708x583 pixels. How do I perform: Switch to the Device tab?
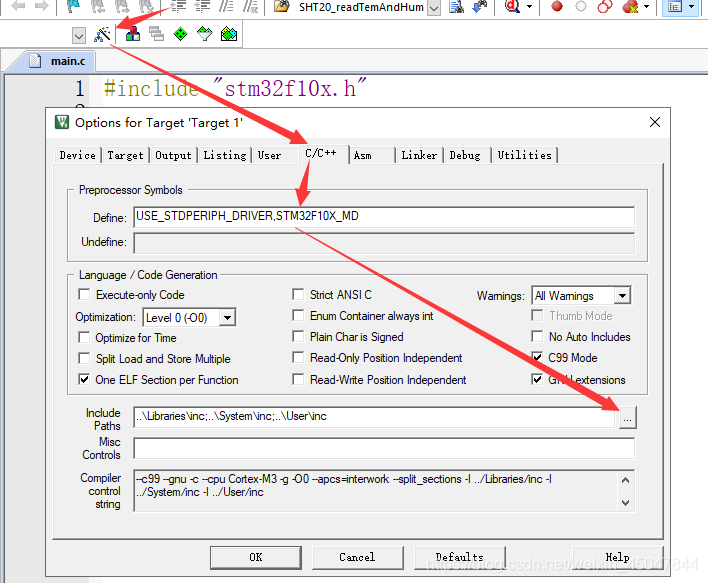pos(77,155)
